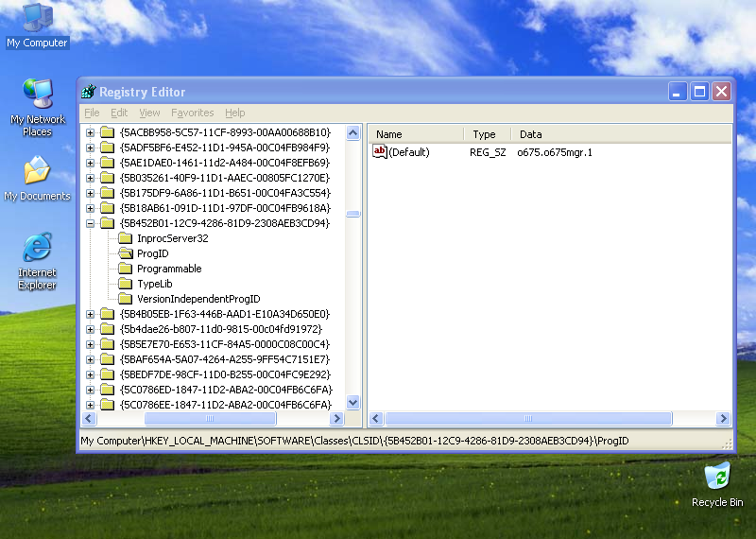This screenshot has height=539, width=756.
Task: Select the My Network Places desktop icon
Action: [37, 107]
